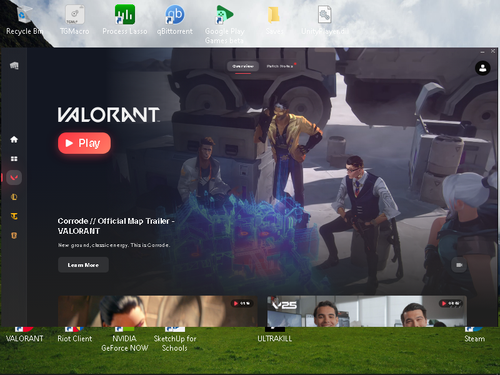Image resolution: width=500 pixels, height=375 pixels.
Task: Open the Saves folder on desktop
Action: pyautogui.click(x=274, y=20)
